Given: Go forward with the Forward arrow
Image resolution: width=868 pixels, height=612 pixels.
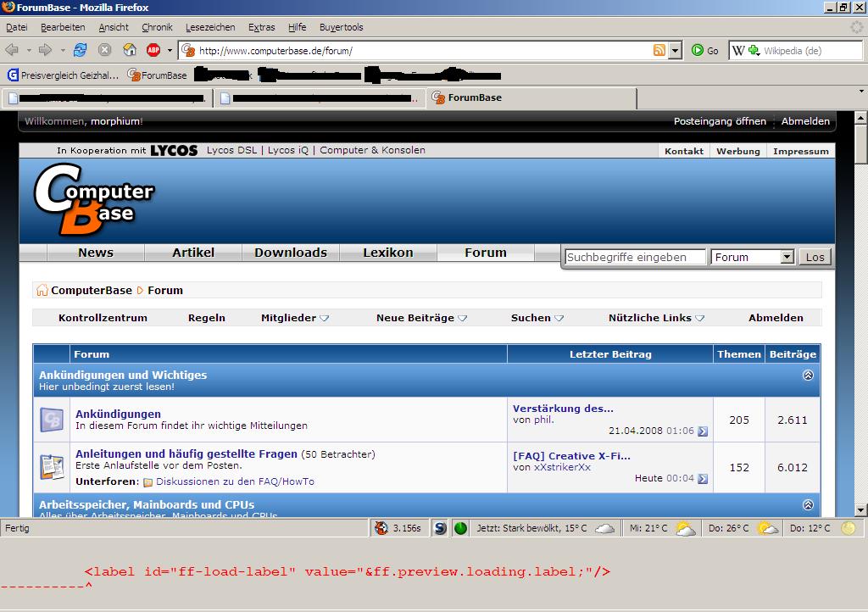Looking at the screenshot, I should [x=45, y=50].
